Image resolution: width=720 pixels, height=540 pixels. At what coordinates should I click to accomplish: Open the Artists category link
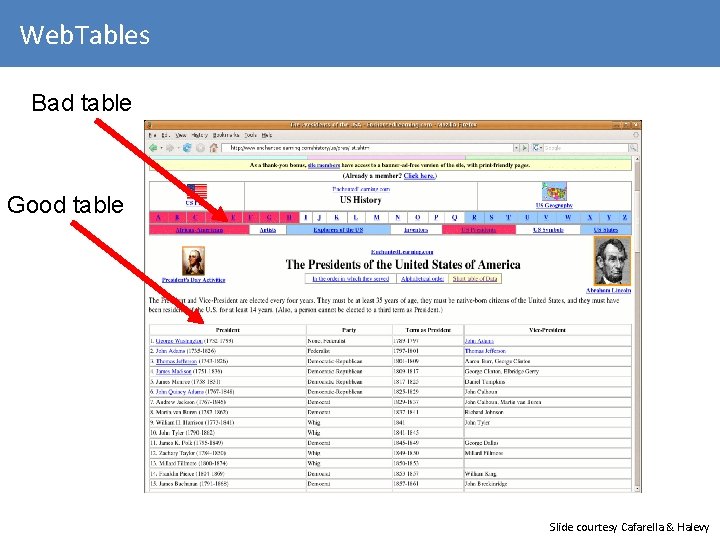[x=268, y=230]
